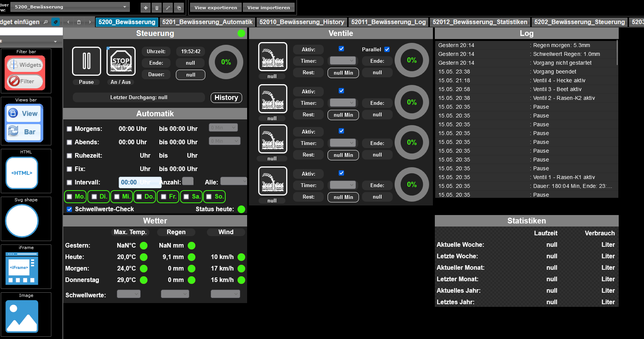The image size is (644, 339).
Task: Click View importieren button
Action: pyautogui.click(x=269, y=7)
